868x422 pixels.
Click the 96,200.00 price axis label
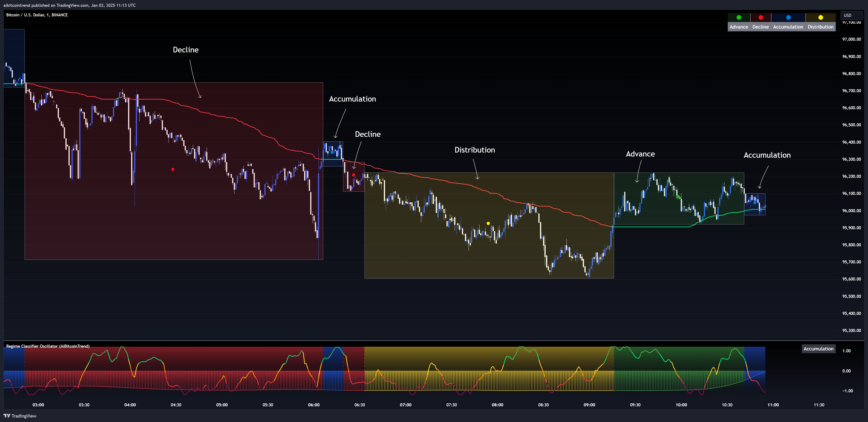[x=851, y=176]
